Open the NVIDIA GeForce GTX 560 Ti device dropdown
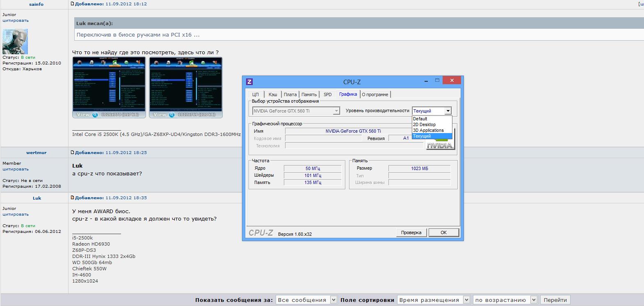Viewport: 644px width, 306px height. [x=296, y=111]
